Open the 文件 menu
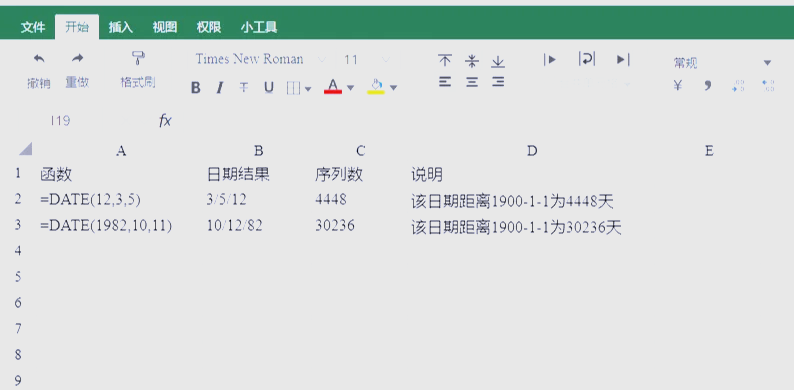 (x=33, y=27)
